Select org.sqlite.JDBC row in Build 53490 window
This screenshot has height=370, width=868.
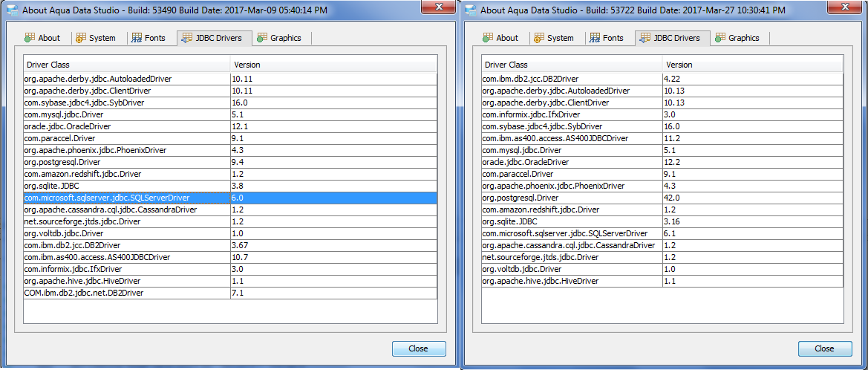tap(230, 186)
